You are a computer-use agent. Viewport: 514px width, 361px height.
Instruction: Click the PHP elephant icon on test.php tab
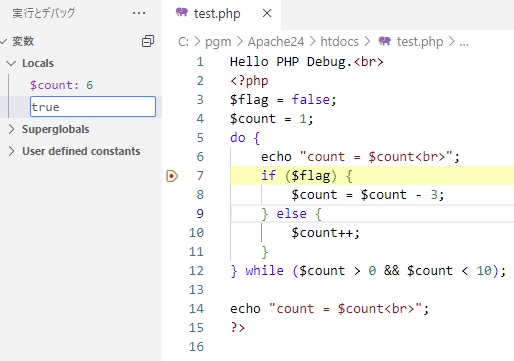coord(182,13)
